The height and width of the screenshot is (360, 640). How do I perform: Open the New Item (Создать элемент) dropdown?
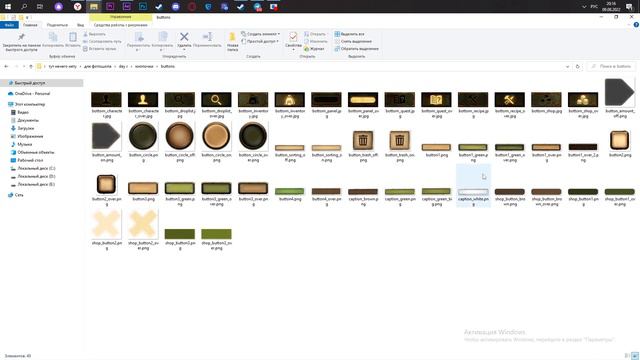tap(260, 34)
